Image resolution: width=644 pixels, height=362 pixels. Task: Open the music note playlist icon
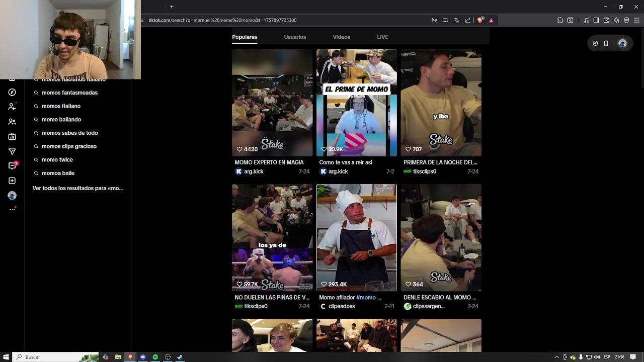point(586,20)
